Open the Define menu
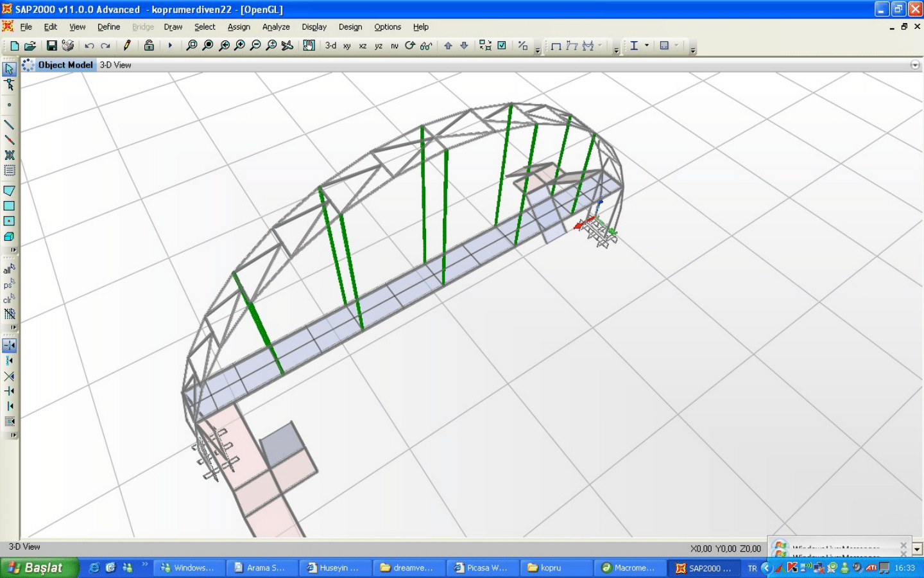The width and height of the screenshot is (924, 578). [108, 27]
